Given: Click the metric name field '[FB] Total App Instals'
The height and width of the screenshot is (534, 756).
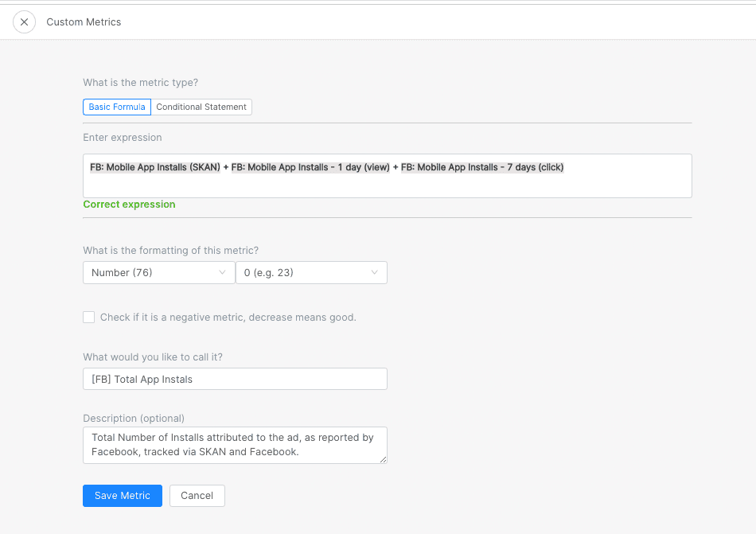Looking at the screenshot, I should pos(235,380).
